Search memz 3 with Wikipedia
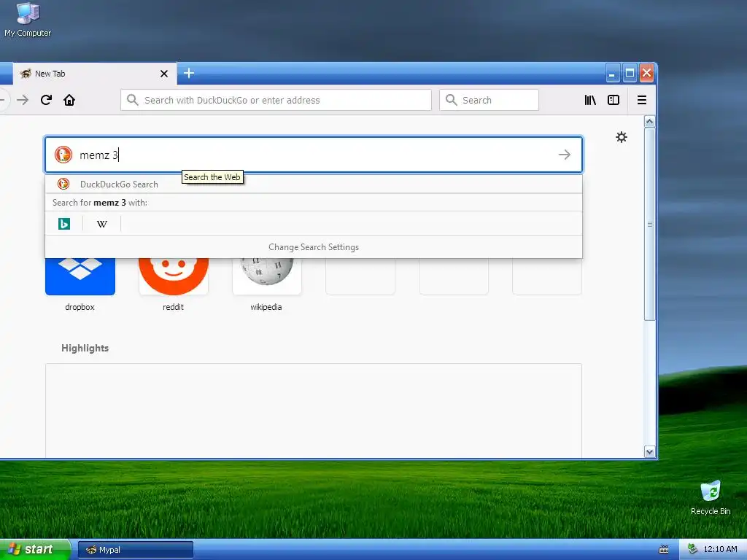Image resolution: width=747 pixels, height=560 pixels. pyautogui.click(x=102, y=223)
